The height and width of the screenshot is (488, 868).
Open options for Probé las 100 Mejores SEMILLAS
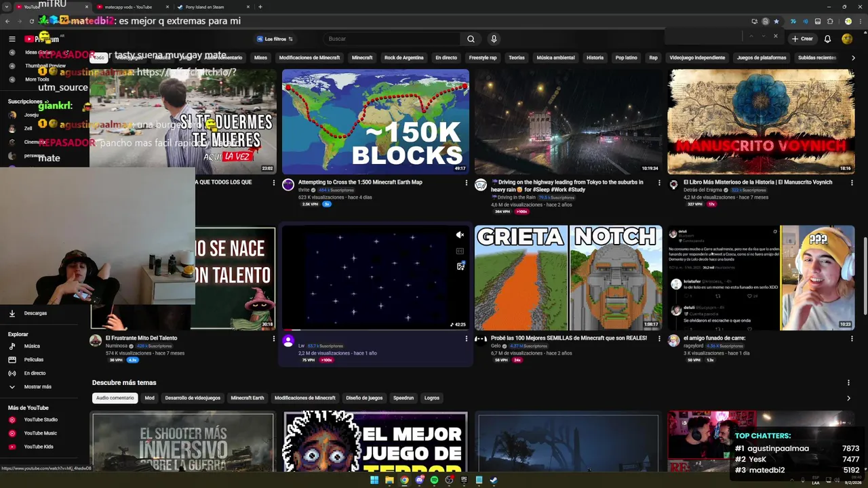click(658, 338)
